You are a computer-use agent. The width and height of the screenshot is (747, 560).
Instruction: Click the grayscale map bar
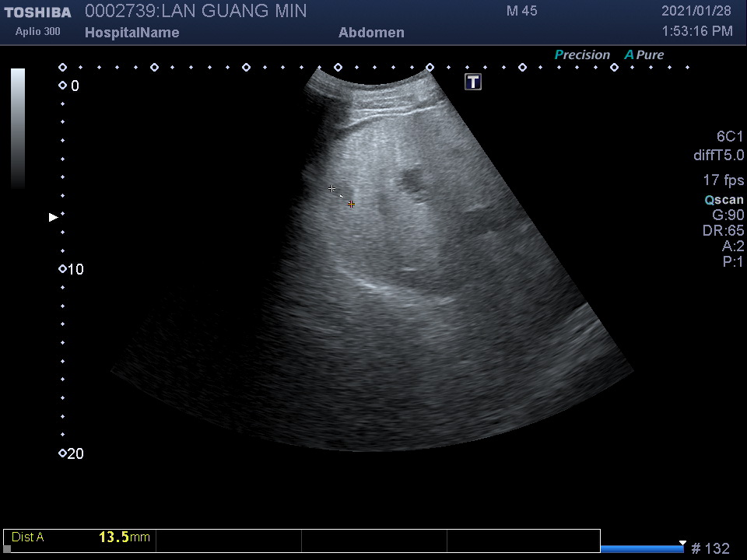tap(17, 128)
